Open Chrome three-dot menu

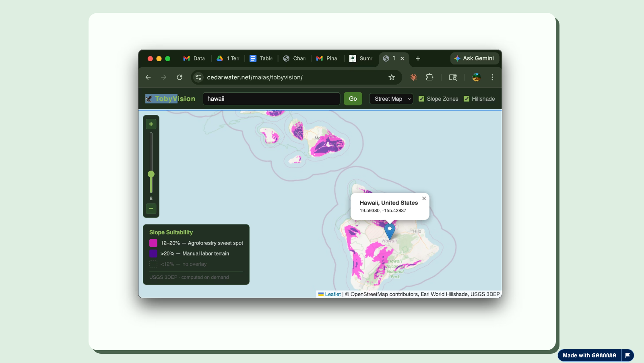(492, 77)
